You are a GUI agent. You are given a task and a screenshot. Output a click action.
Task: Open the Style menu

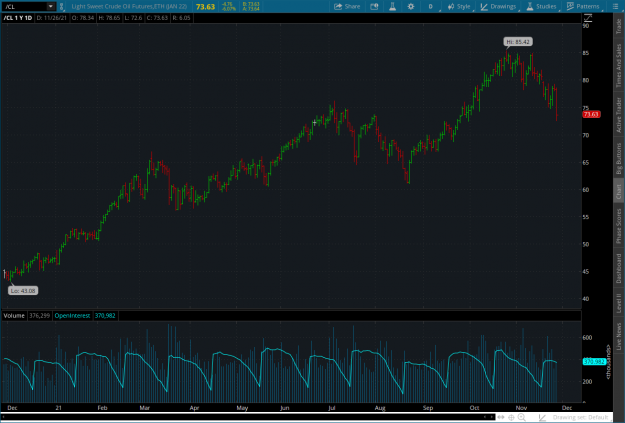point(459,6)
